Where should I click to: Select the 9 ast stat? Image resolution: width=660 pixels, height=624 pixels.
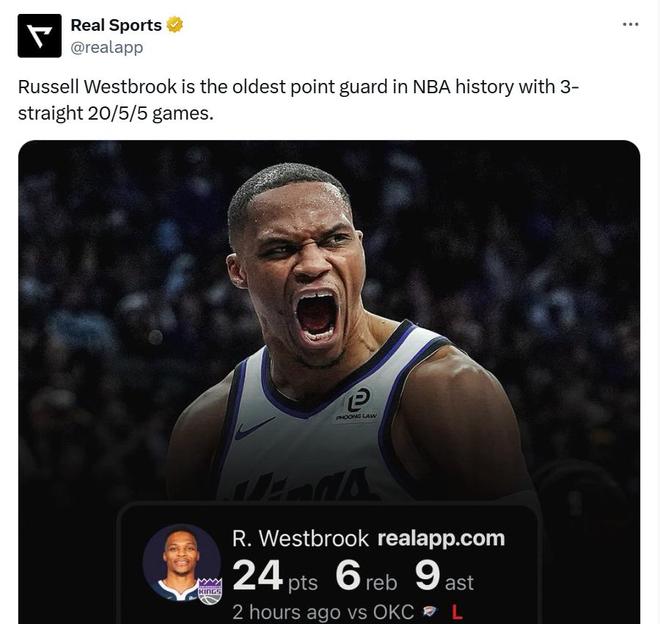[x=444, y=576]
